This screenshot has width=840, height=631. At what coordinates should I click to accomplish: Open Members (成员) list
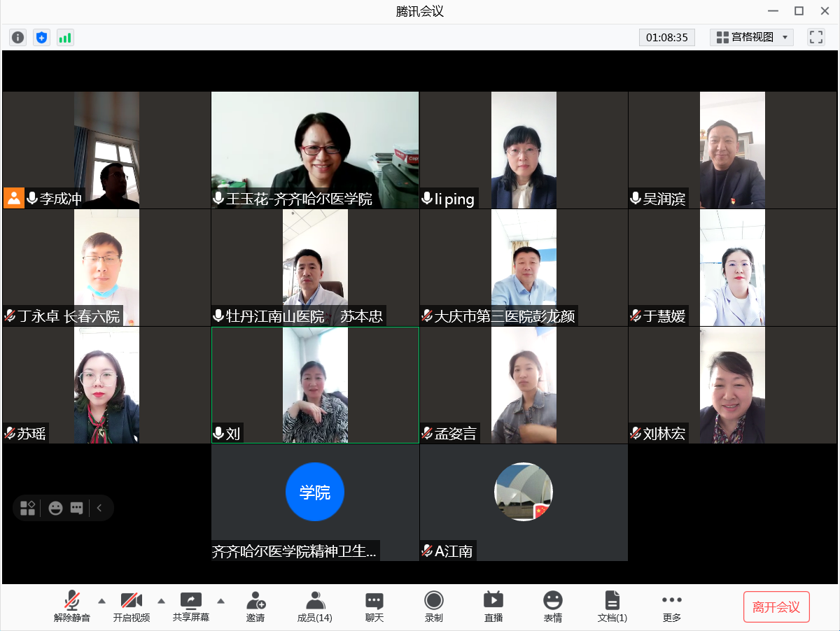pyautogui.click(x=314, y=606)
